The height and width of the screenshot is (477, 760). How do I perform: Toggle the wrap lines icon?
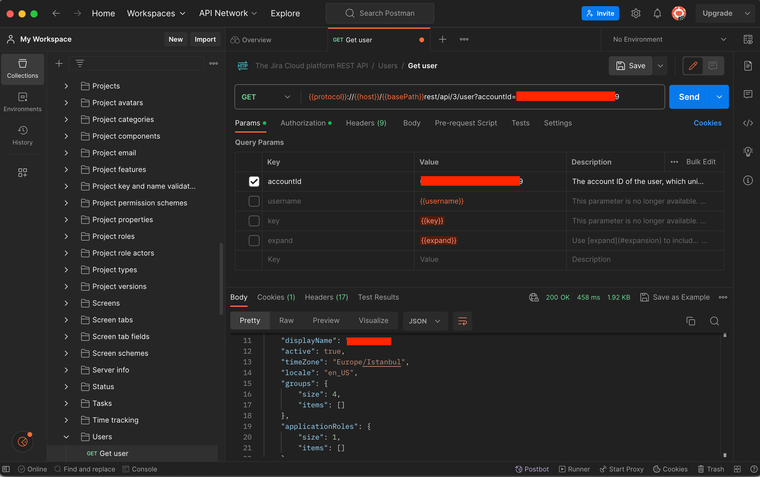462,321
